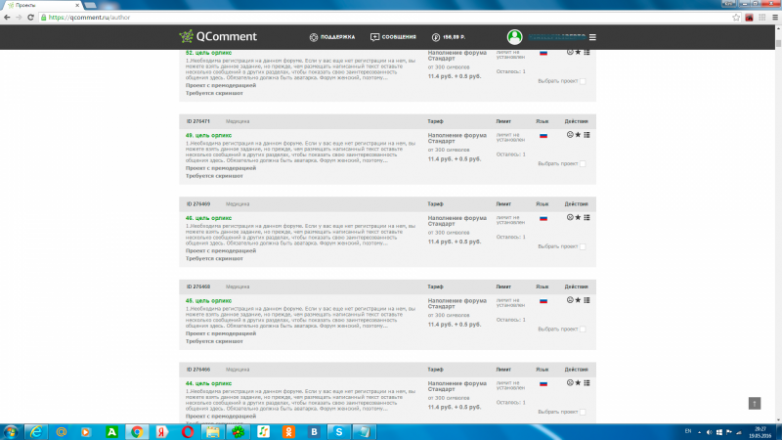Tick Выбрать проект checkbox for project 44

pos(583,412)
